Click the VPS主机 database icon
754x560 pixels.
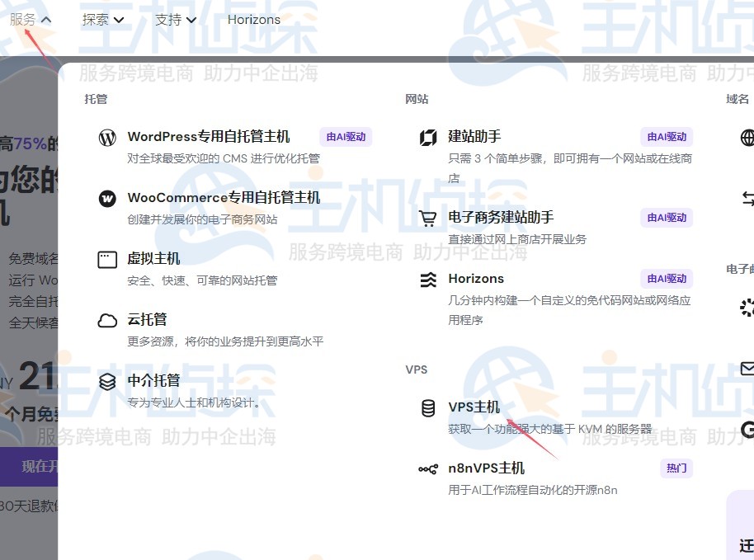click(x=428, y=408)
